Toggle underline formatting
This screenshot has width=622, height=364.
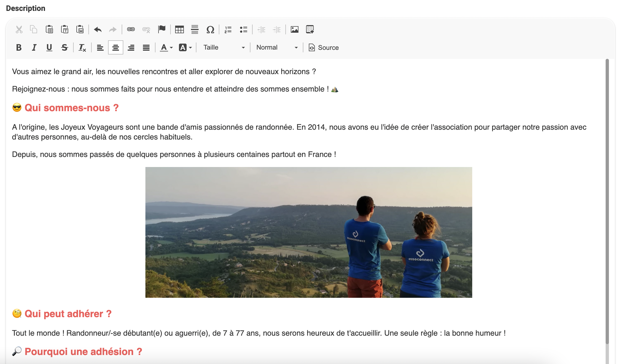pos(49,48)
